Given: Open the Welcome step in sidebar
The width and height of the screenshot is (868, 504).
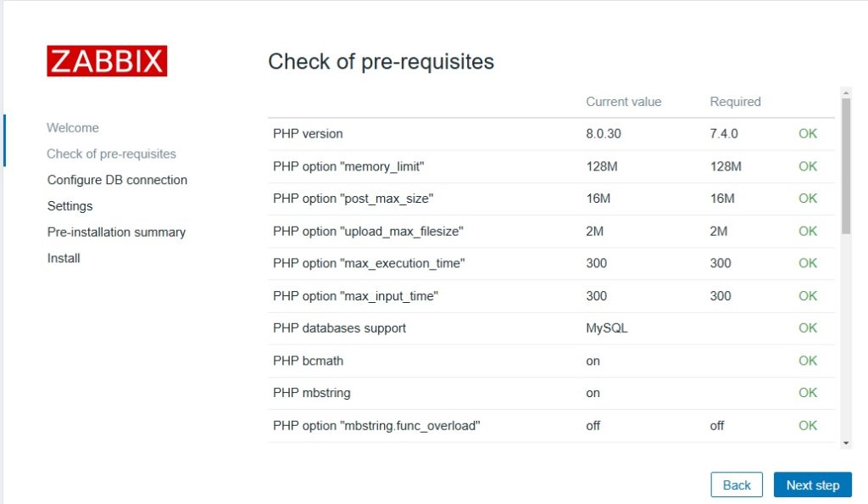Looking at the screenshot, I should click(x=73, y=128).
